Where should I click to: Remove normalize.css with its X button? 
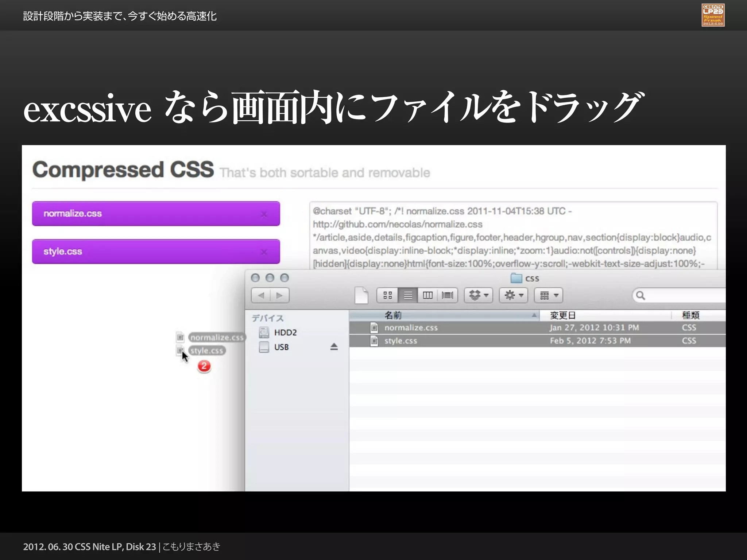(x=264, y=214)
